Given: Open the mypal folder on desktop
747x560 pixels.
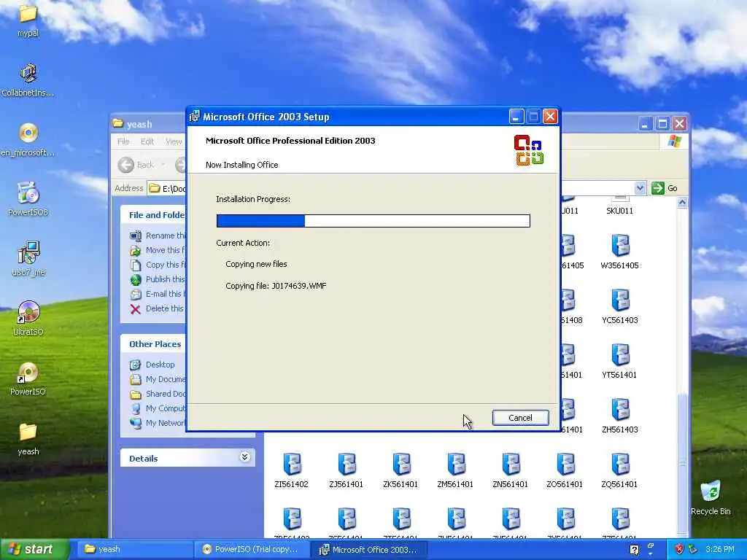Looking at the screenshot, I should pos(28,20).
